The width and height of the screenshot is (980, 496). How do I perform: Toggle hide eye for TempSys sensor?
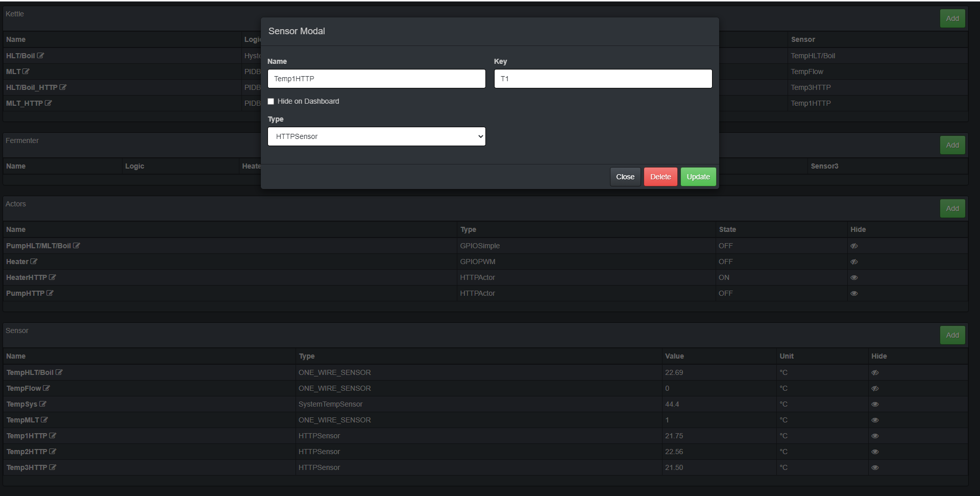(x=875, y=404)
